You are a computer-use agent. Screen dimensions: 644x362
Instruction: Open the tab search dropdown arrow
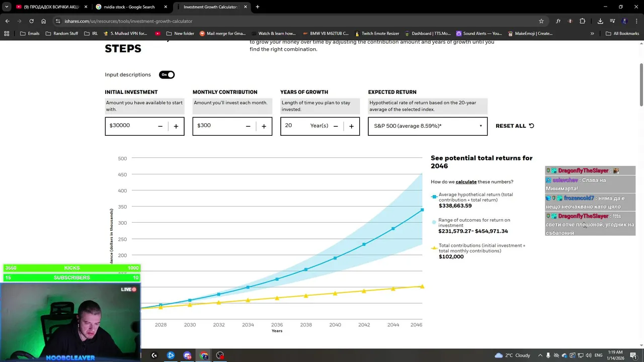pos(7,7)
